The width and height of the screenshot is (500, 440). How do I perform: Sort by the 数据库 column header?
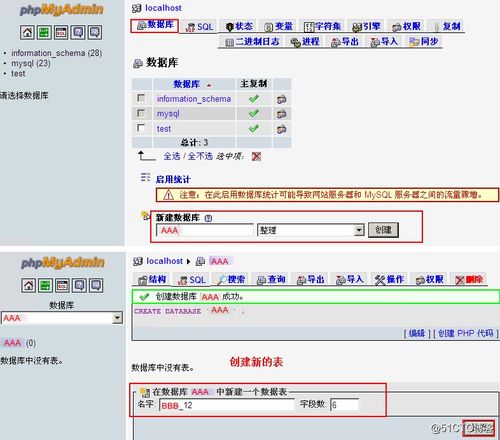tap(187, 84)
